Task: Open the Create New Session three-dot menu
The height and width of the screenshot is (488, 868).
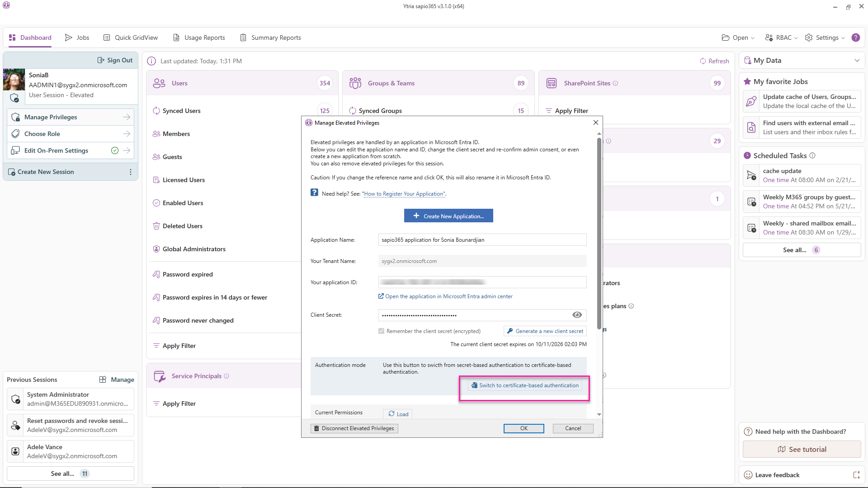Action: [131, 172]
